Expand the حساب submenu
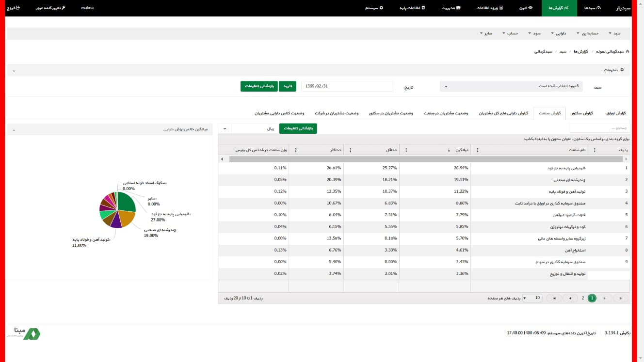This screenshot has width=644, height=362. coord(511,33)
